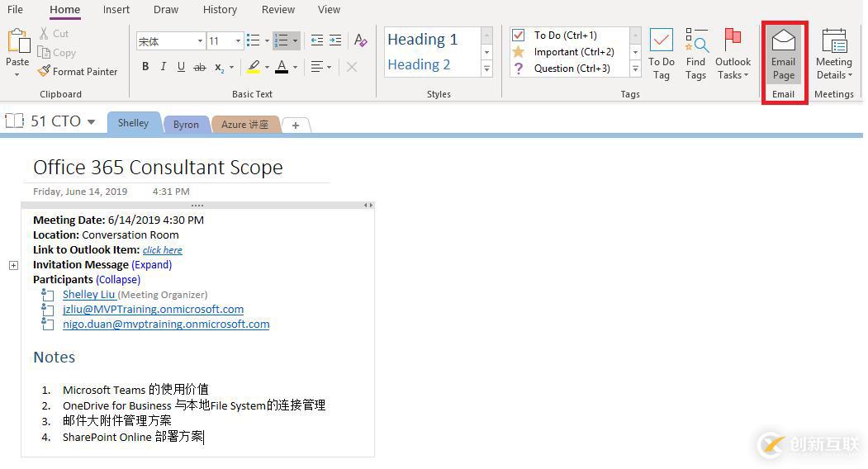Switch to the History ribbon tab

[x=220, y=9]
